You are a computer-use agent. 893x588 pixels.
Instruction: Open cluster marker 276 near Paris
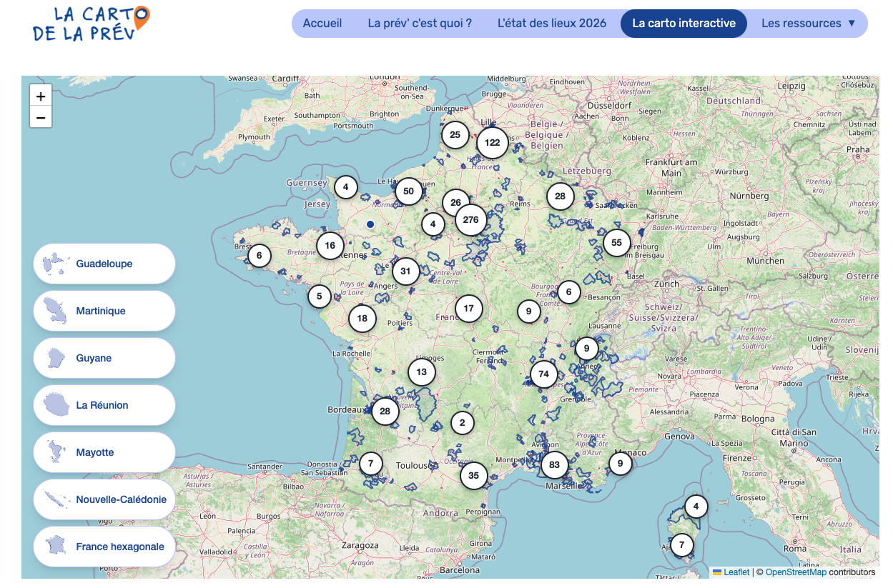(x=470, y=220)
